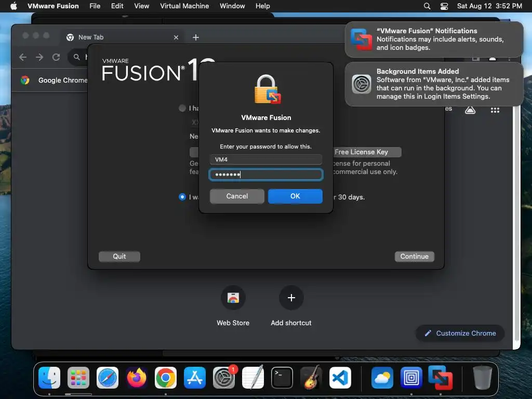
Task: Open the Trash in the Dock
Action: pyautogui.click(x=483, y=378)
